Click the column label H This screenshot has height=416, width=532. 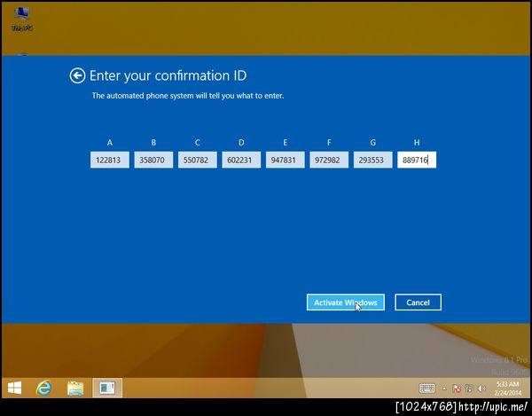tap(417, 143)
